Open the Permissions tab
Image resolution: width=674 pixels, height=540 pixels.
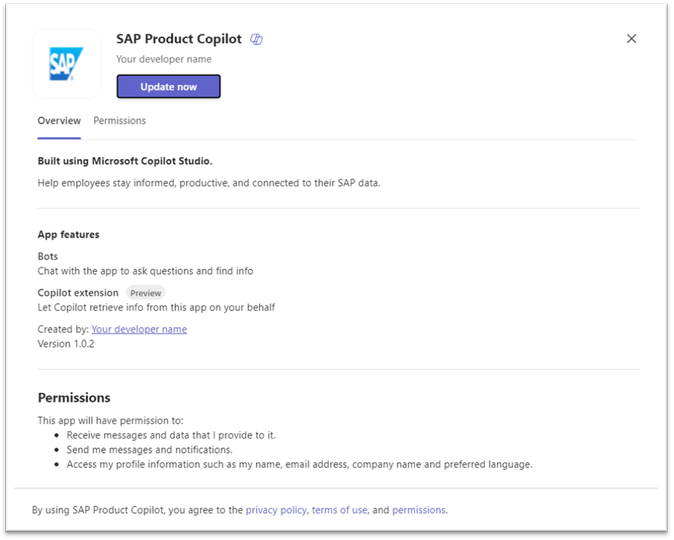[120, 121]
